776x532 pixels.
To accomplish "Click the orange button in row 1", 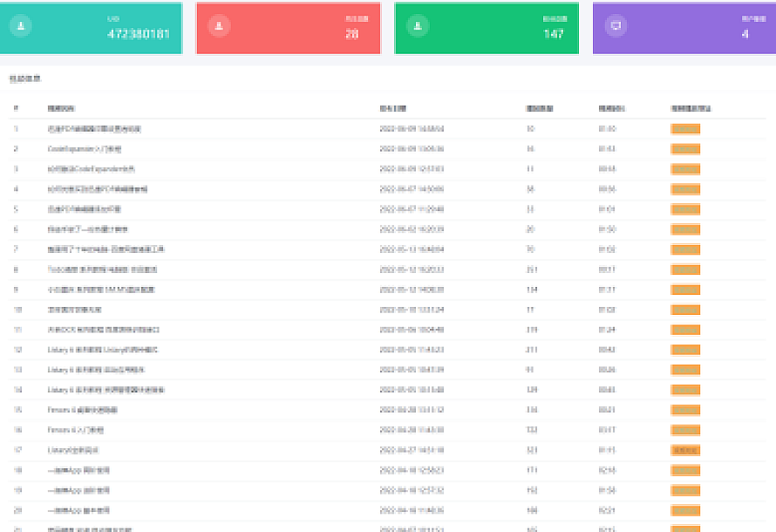I will tap(685, 129).
